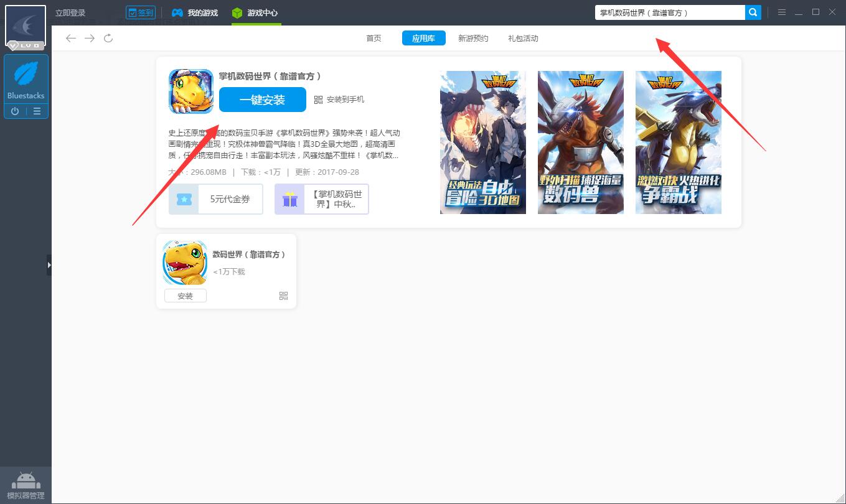Open the Bluestacks emulator list menu icon

37,111
